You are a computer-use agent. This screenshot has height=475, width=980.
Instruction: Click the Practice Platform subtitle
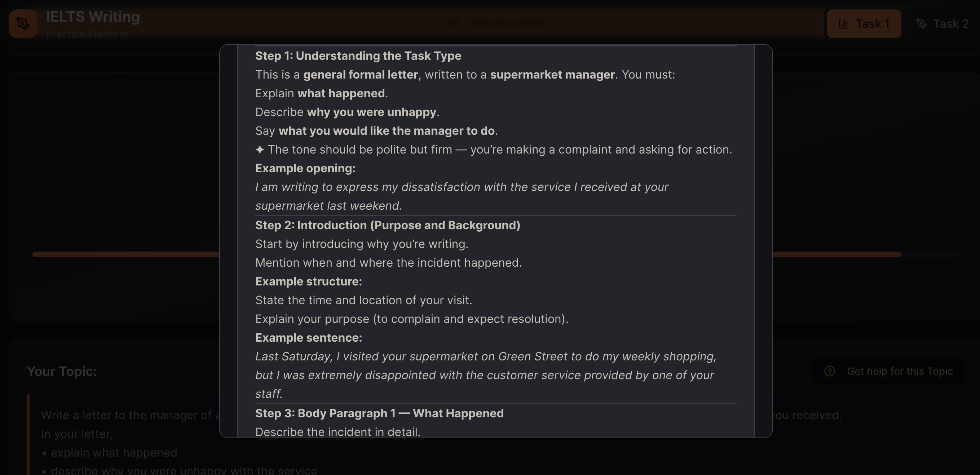point(87,34)
